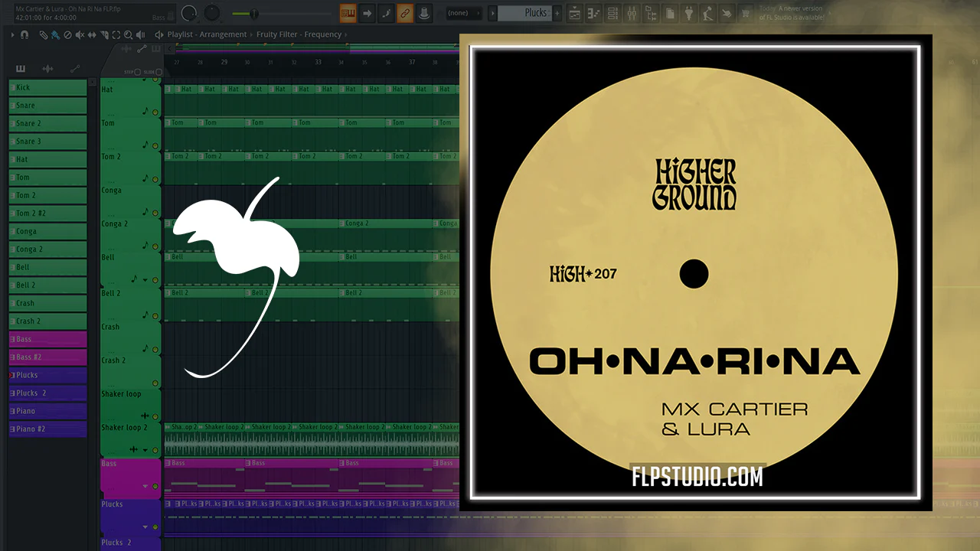Open the project files copy icon
This screenshot has height=551, width=980.
pyautogui.click(x=670, y=13)
